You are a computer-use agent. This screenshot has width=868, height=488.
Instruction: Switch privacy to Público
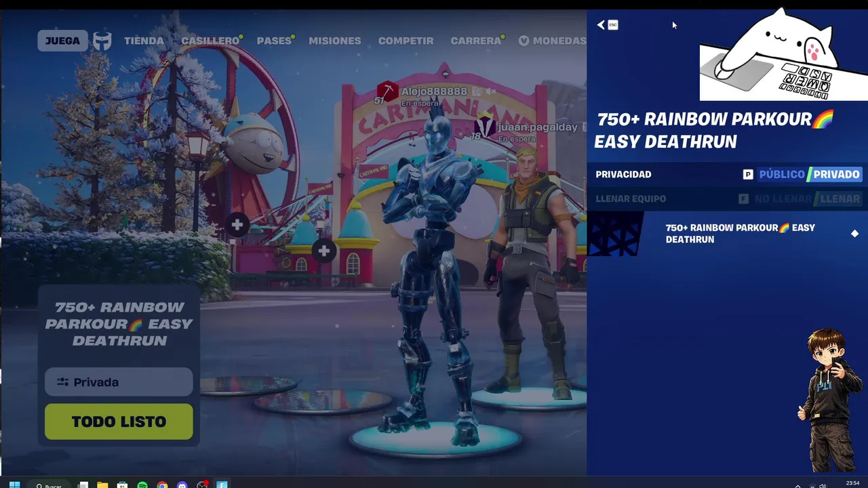pos(781,174)
